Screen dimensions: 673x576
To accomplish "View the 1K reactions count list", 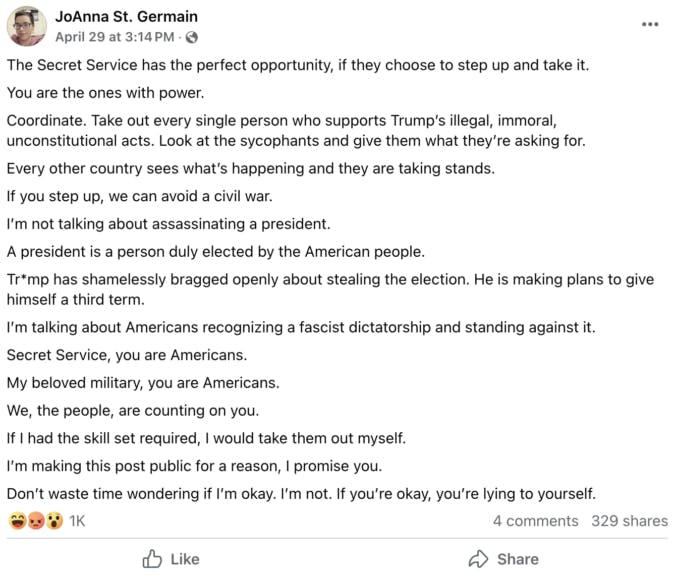I will pyautogui.click(x=77, y=521).
